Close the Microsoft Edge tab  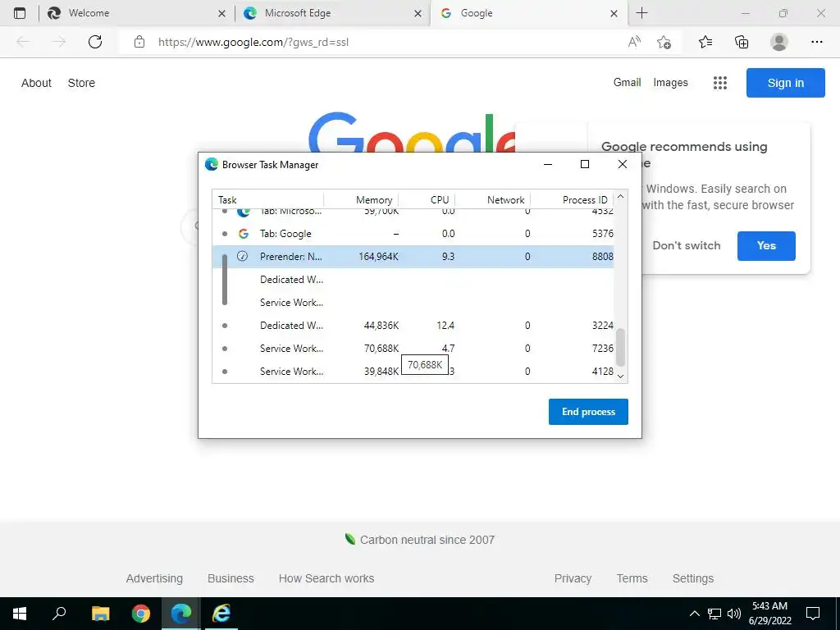click(418, 13)
